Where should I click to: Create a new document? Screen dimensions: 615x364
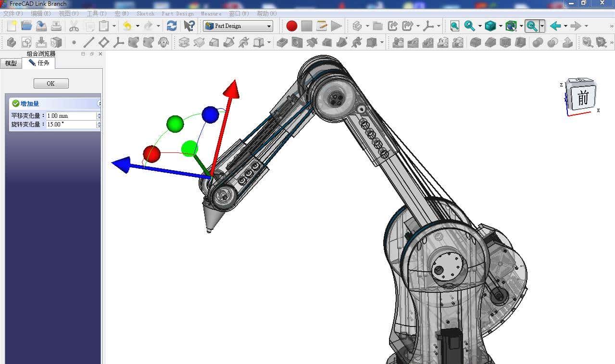(12, 26)
